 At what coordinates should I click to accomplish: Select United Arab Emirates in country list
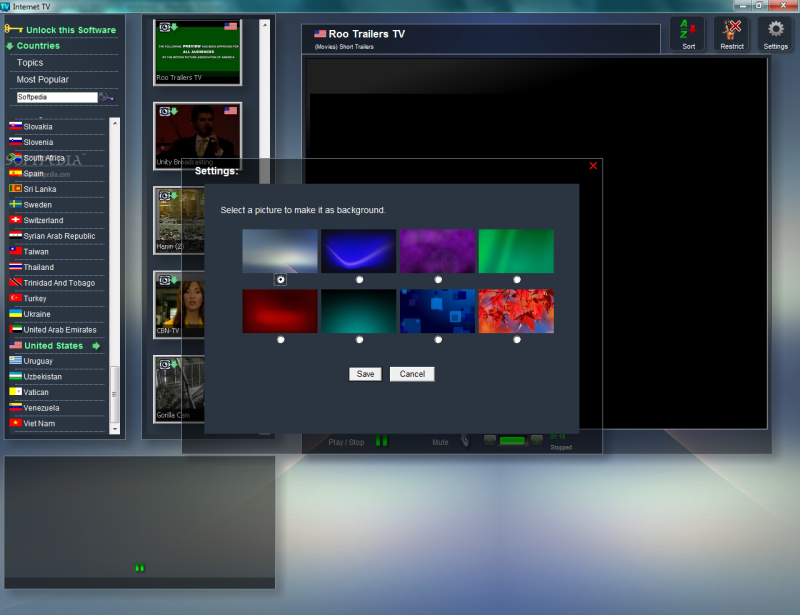pos(60,330)
